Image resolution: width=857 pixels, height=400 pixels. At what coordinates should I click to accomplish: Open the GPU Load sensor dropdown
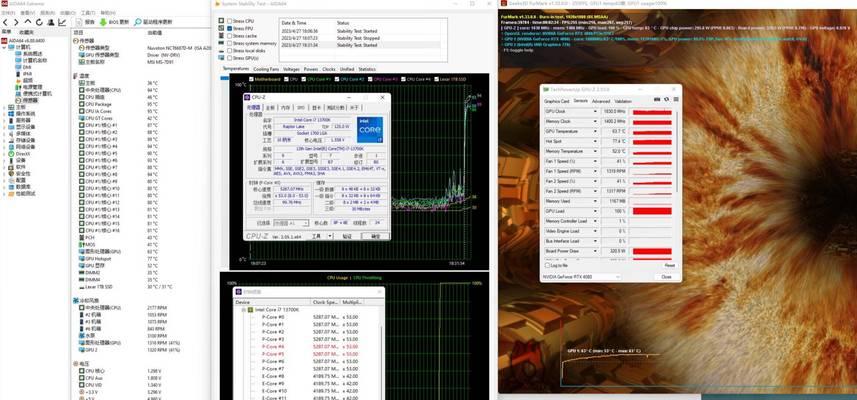tap(596, 211)
